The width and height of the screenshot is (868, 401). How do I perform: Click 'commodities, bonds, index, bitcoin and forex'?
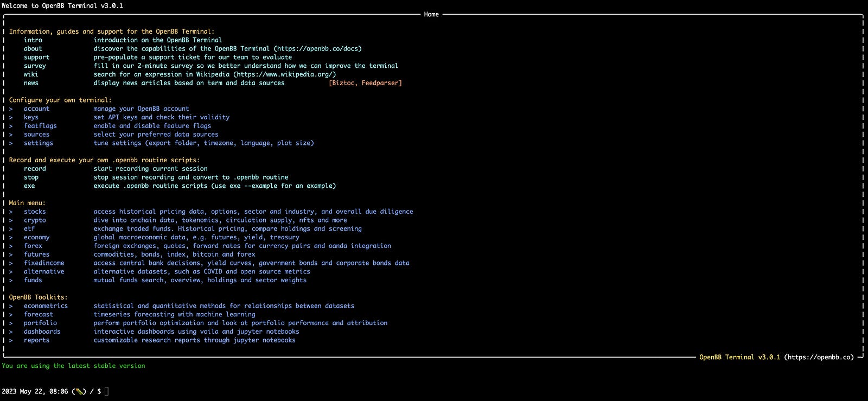[x=174, y=254]
